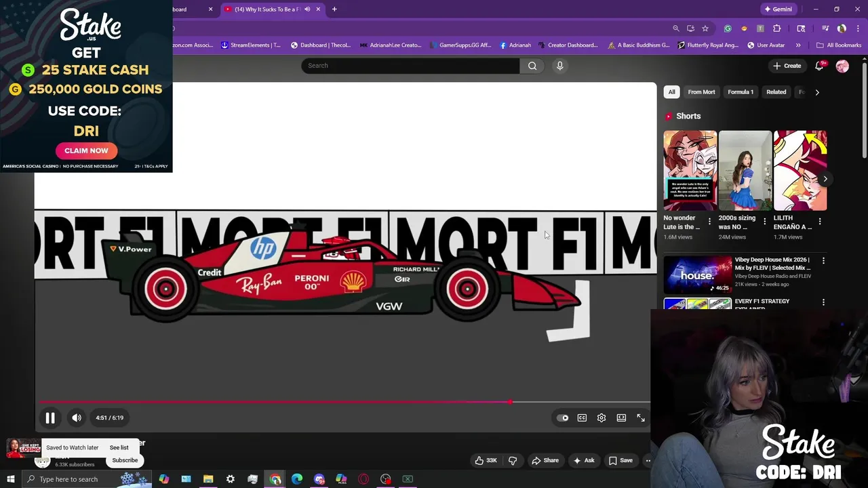Open options for '2000s sizing' short
This screenshot has height=488, width=868.
[764, 222]
